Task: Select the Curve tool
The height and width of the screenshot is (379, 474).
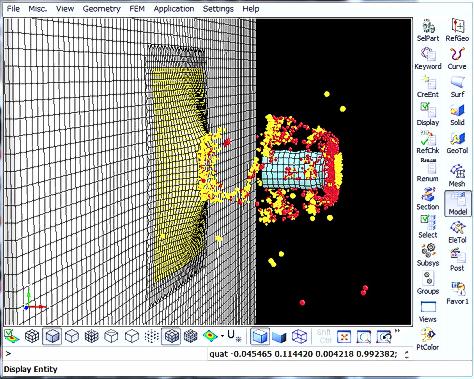Action: tap(457, 58)
